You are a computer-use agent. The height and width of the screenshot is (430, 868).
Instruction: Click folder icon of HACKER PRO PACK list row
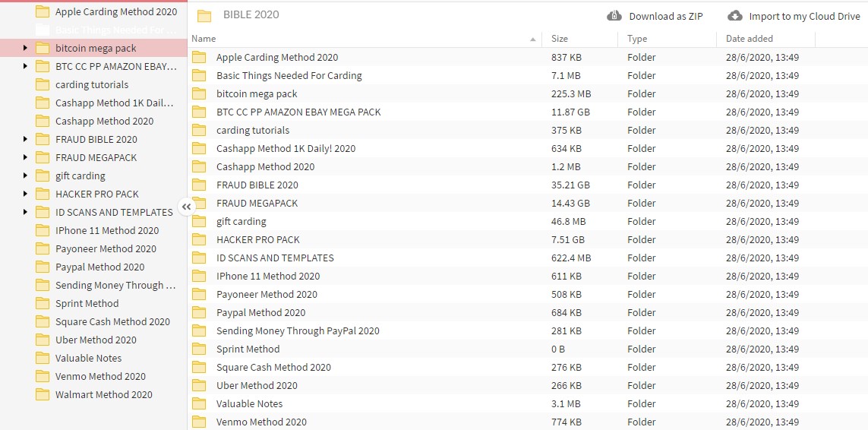tap(199, 240)
